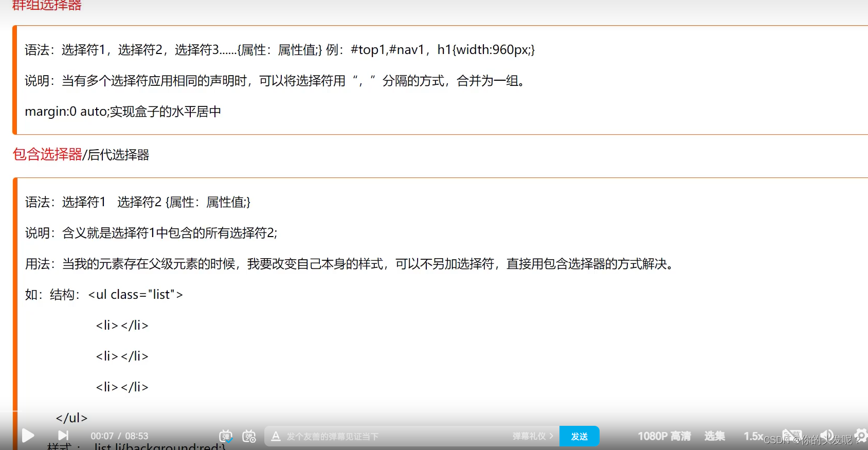Click the volume speaker icon
Image resolution: width=868 pixels, height=450 pixels.
pyautogui.click(x=826, y=436)
